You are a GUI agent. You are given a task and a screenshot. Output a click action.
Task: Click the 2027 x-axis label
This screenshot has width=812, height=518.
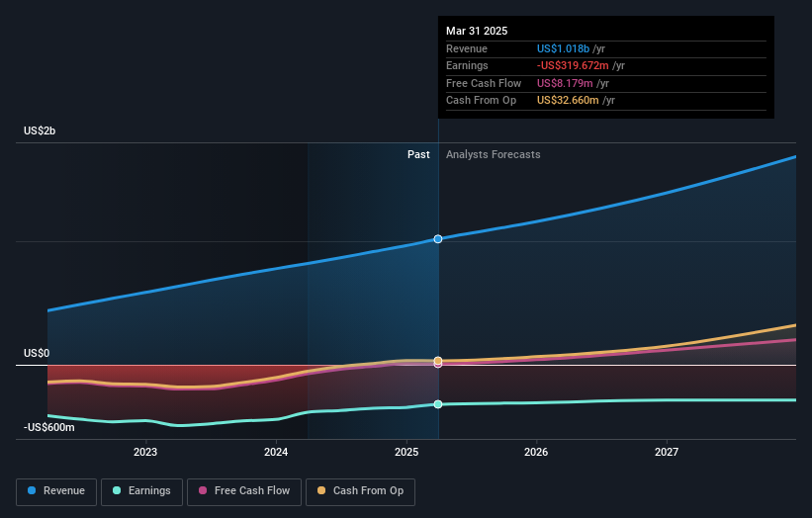pos(667,453)
